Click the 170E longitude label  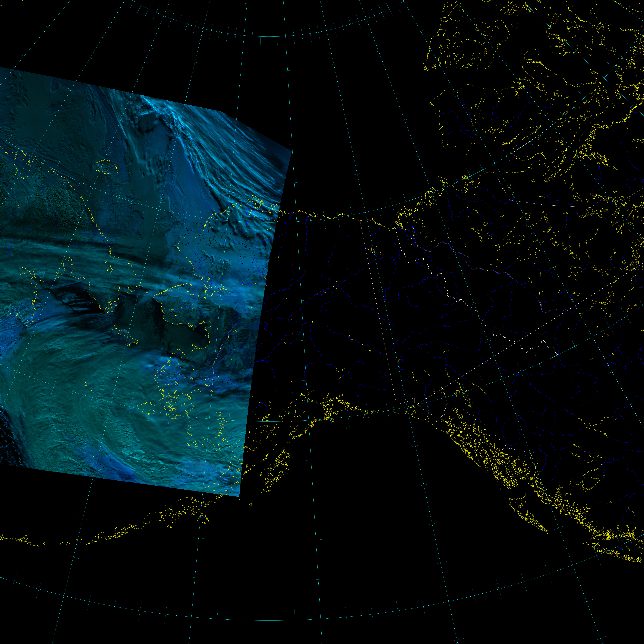click(x=125, y=1)
